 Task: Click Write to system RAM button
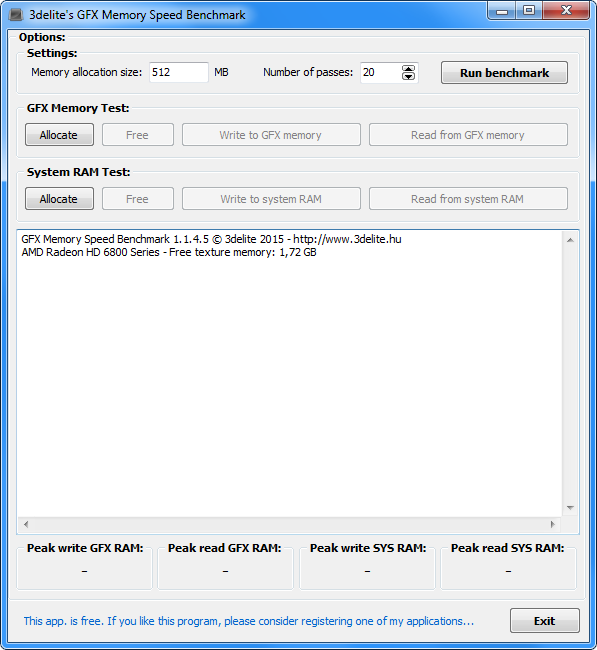coord(271,199)
